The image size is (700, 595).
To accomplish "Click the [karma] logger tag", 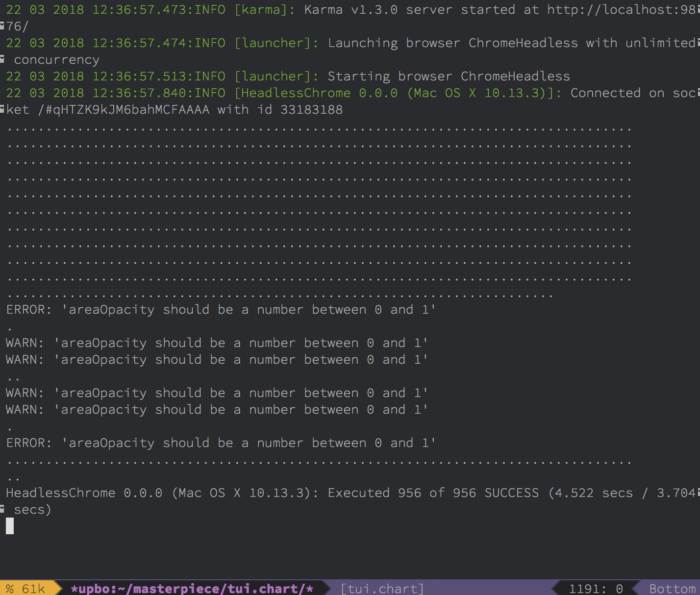I will tap(265, 10).
